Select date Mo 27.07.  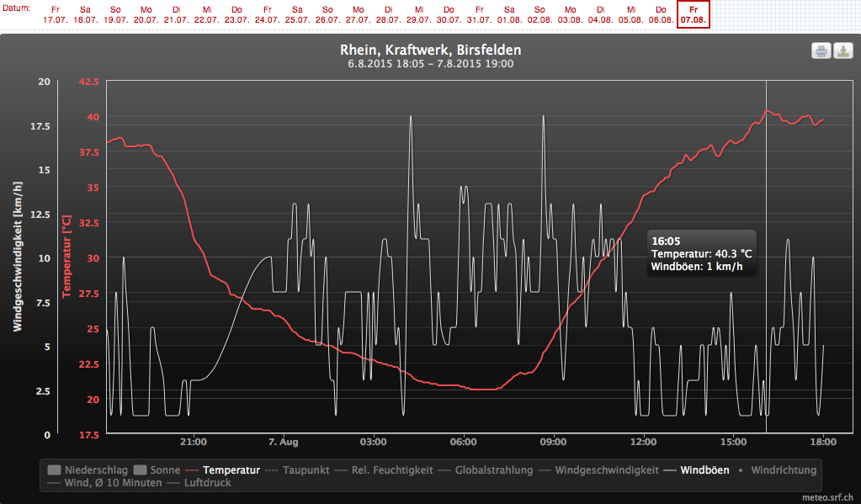[358, 14]
